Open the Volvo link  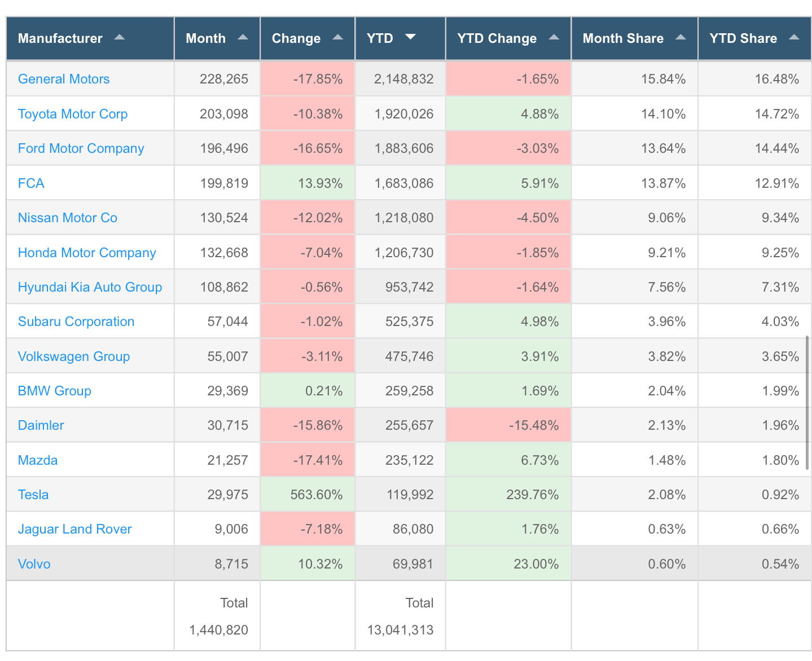(x=34, y=564)
